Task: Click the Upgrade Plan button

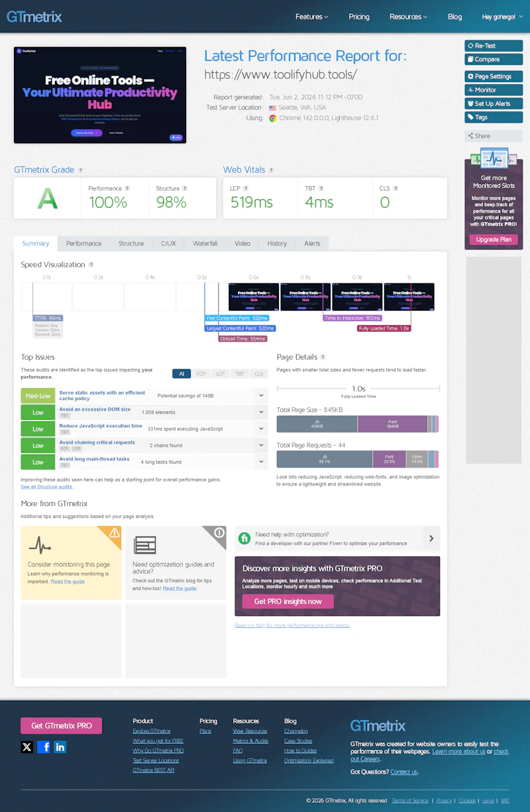Action: click(494, 240)
